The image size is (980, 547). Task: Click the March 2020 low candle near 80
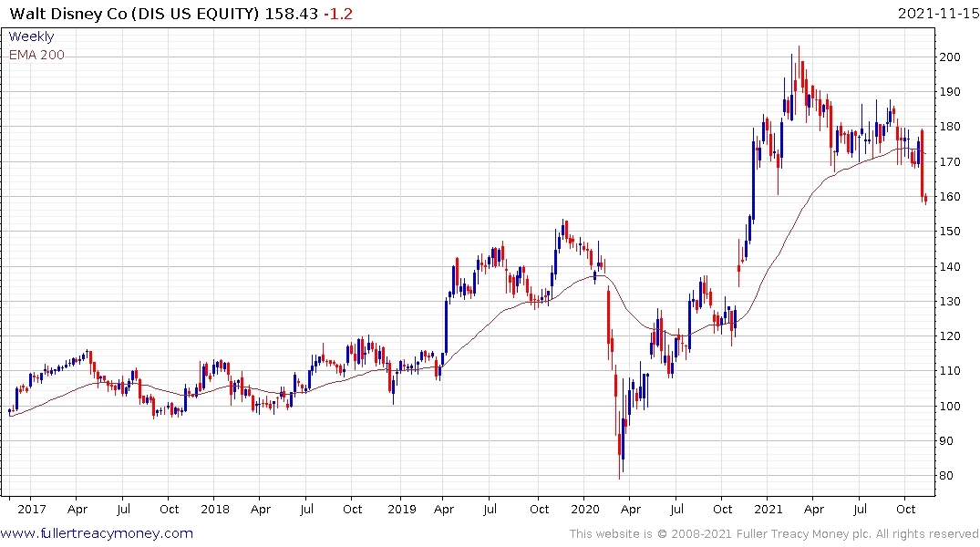coord(619,444)
